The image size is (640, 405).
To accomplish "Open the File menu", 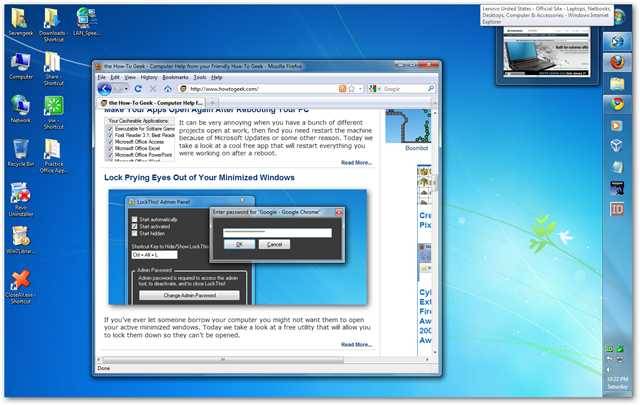I will coord(101,77).
